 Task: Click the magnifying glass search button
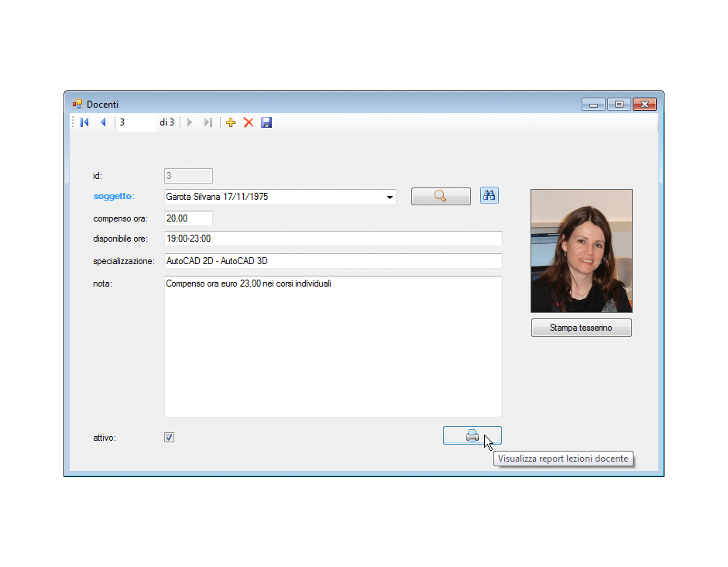441,196
